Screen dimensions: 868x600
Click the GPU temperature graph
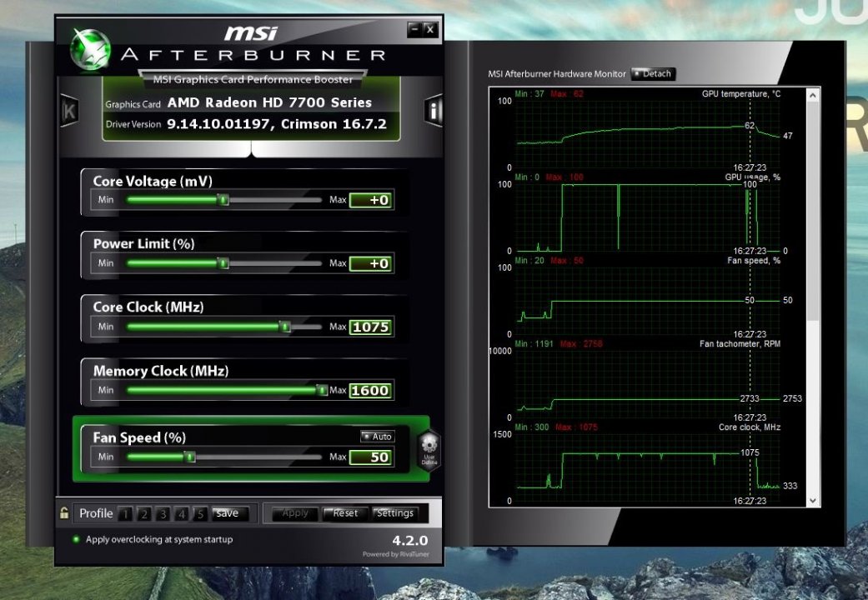648,134
